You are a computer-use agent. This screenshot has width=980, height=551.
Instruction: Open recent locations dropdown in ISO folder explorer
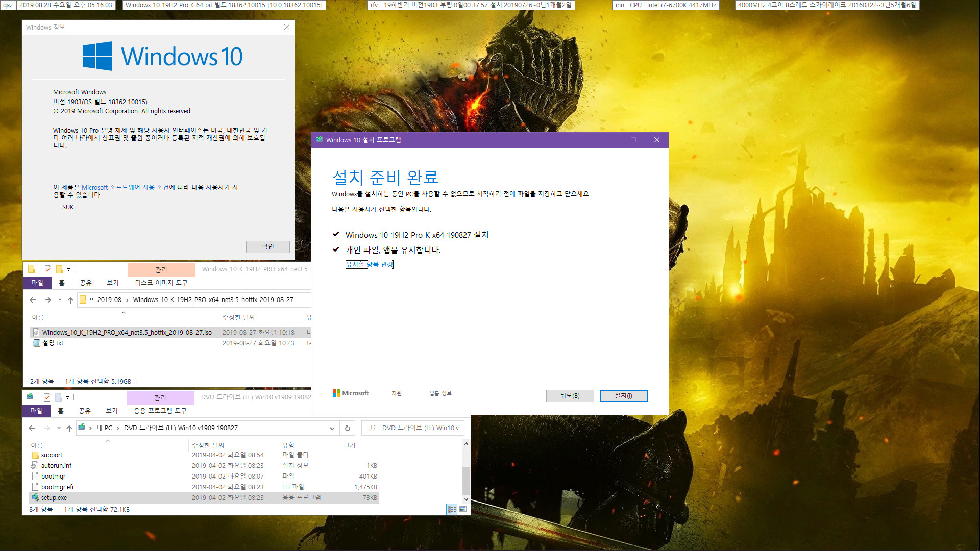point(60,300)
